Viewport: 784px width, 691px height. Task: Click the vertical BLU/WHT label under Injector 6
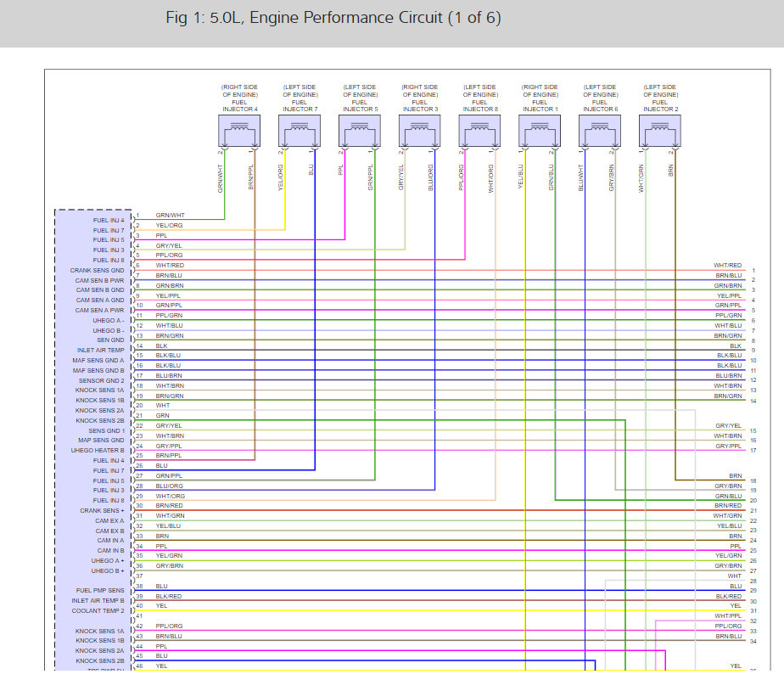[x=580, y=177]
